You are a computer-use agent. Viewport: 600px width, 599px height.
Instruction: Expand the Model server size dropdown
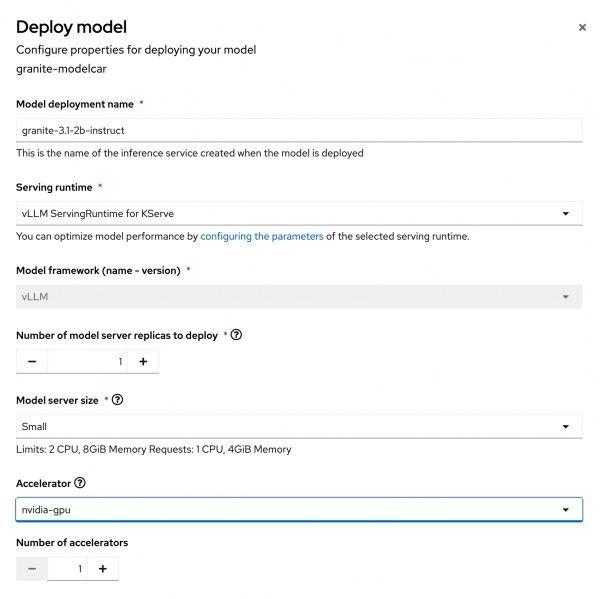pos(299,426)
